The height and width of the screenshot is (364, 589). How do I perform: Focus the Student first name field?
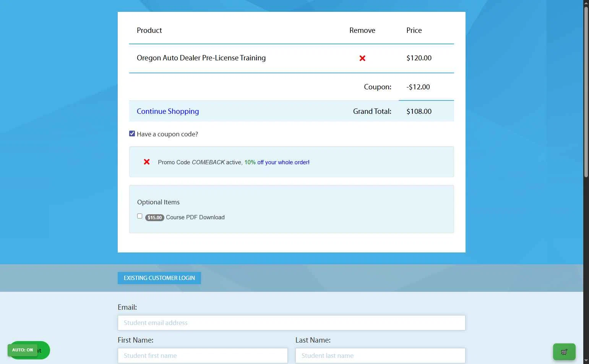pos(203,356)
